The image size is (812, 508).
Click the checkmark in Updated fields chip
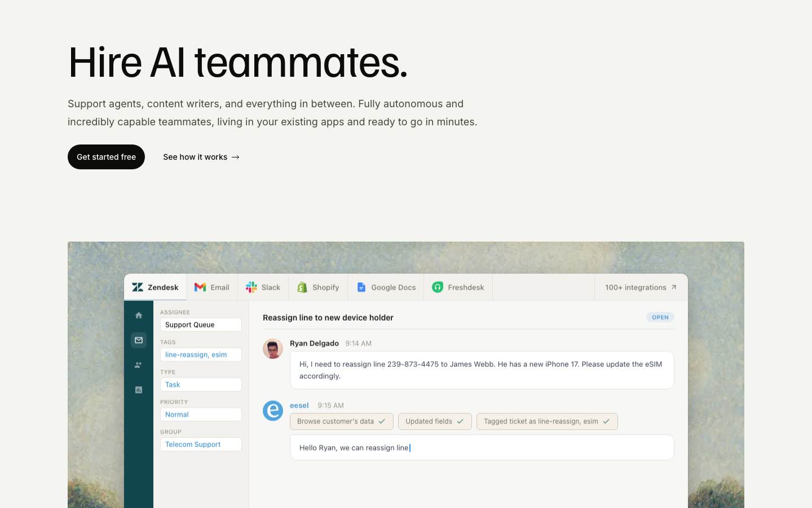point(460,422)
